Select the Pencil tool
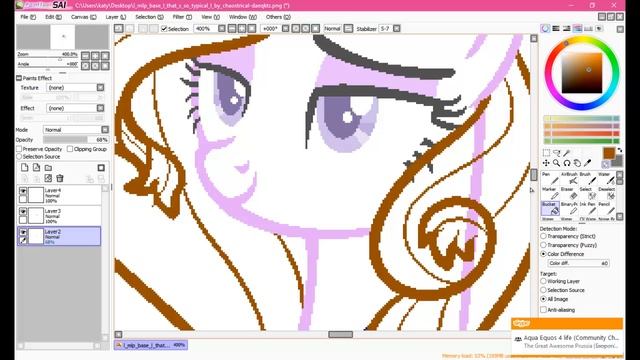This screenshot has width=640, height=360. [x=606, y=208]
